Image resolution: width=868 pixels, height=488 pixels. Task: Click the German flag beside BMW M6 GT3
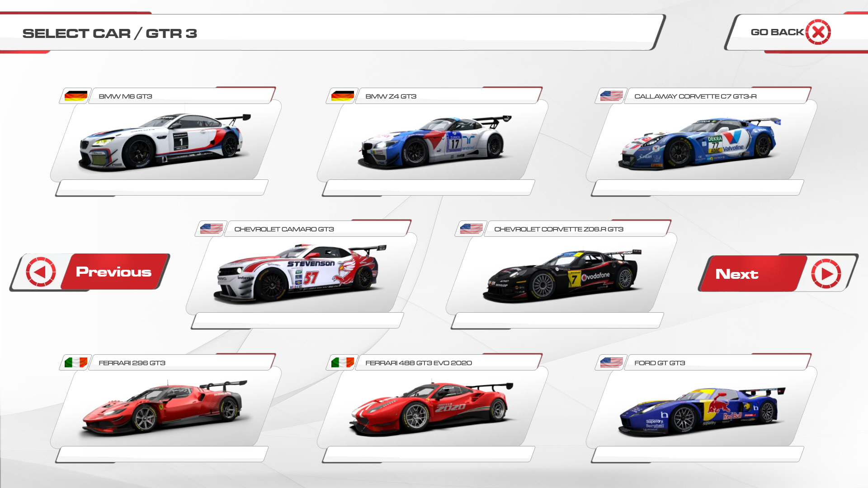[76, 96]
